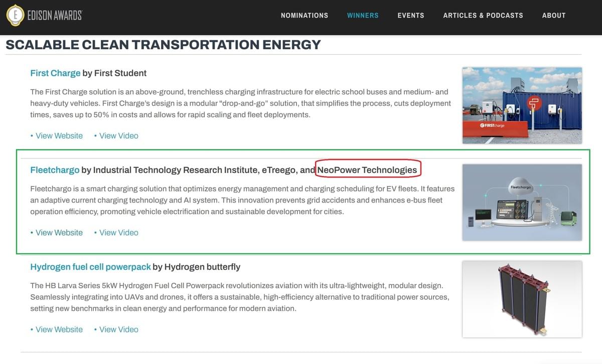The width and height of the screenshot is (602, 364).
Task: Click View Website under Hydrogen powerpack
Action: [x=59, y=329]
